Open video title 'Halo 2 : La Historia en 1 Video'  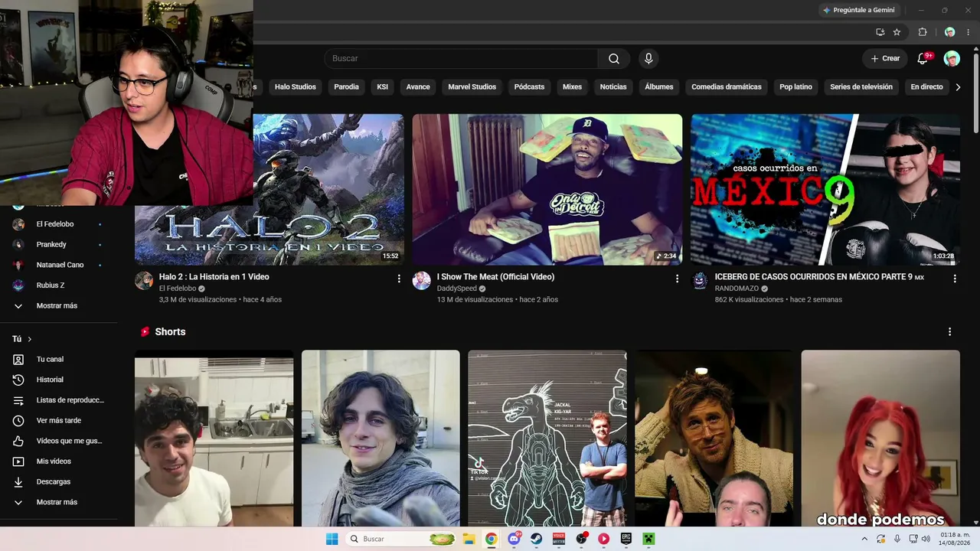coord(214,277)
